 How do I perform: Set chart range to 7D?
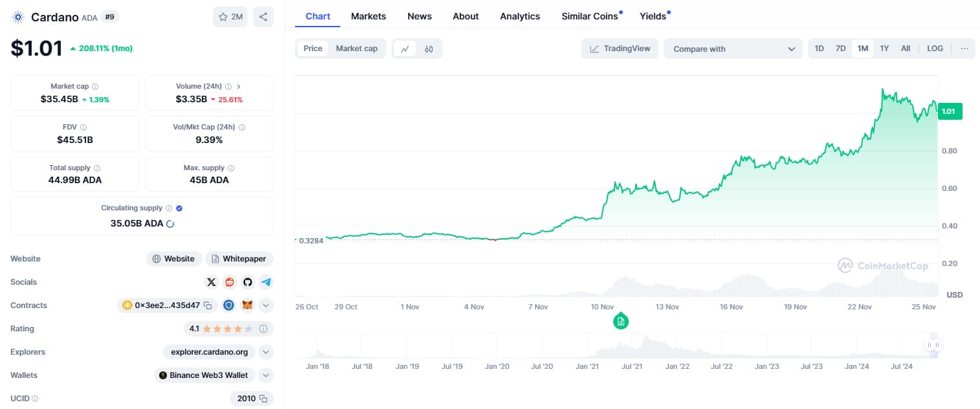tap(840, 49)
